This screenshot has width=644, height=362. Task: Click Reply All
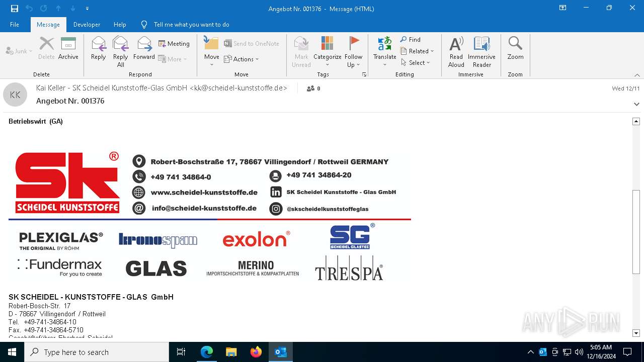coord(121,52)
